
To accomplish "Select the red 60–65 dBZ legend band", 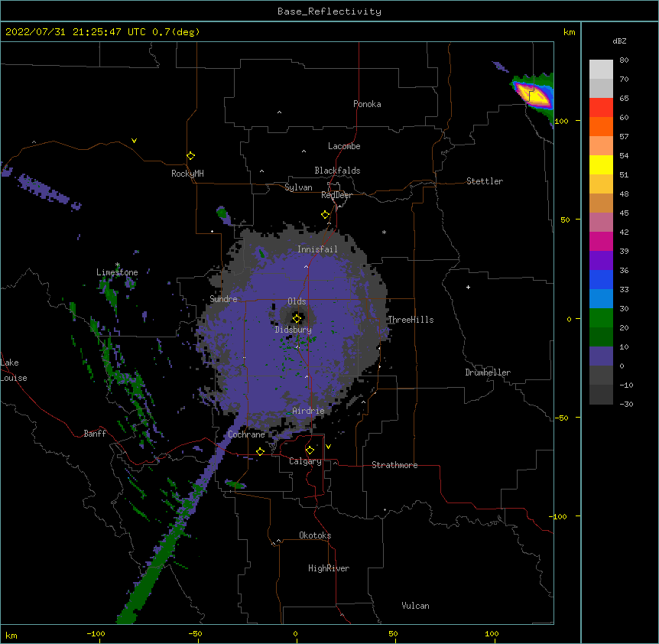I will (x=601, y=107).
